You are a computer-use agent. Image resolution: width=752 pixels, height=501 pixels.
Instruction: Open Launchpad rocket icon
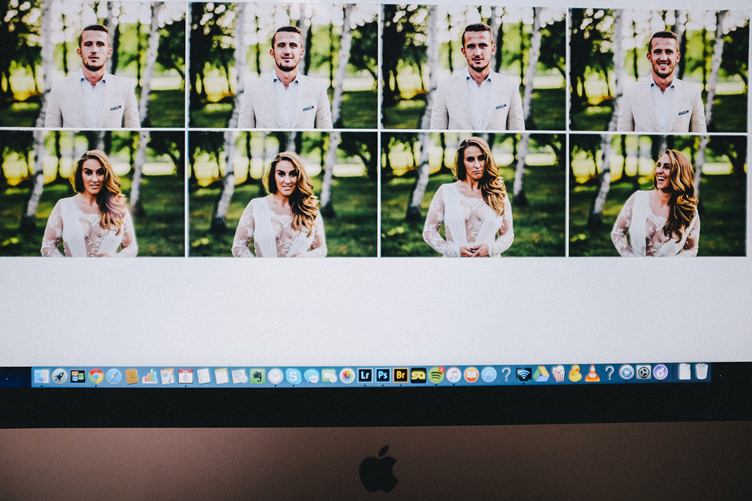pos(59,376)
